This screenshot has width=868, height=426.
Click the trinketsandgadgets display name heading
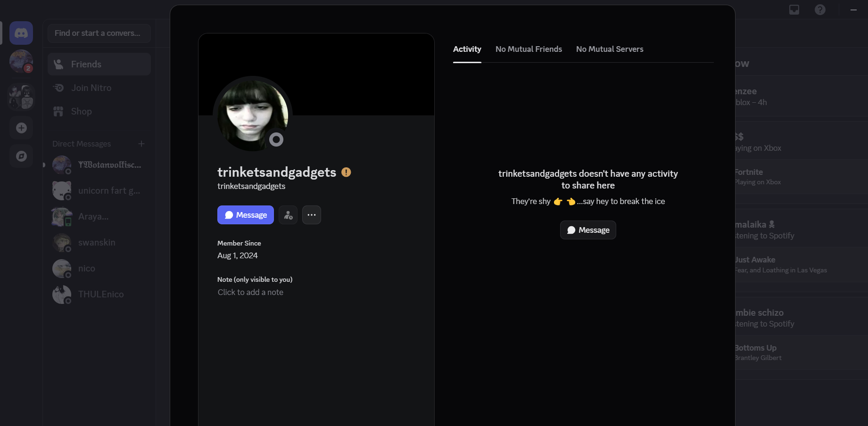point(277,172)
